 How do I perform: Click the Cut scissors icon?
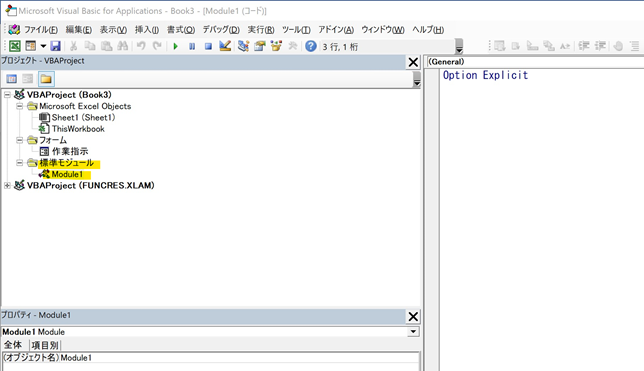pos(74,46)
